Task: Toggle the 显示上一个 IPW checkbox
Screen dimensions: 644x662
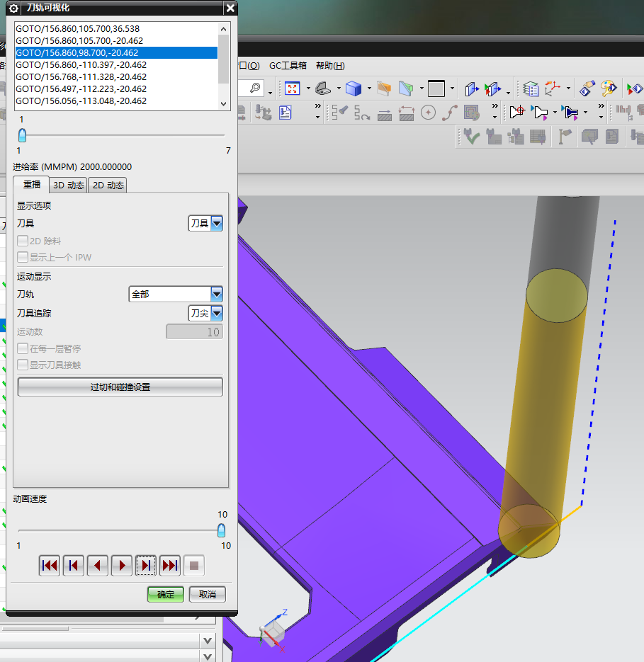Action: (x=23, y=257)
